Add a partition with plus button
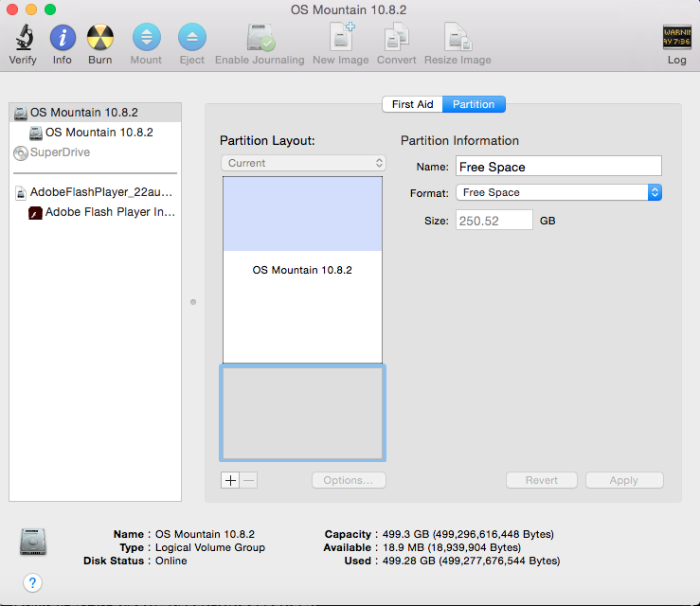The width and height of the screenshot is (700, 606). (x=230, y=480)
